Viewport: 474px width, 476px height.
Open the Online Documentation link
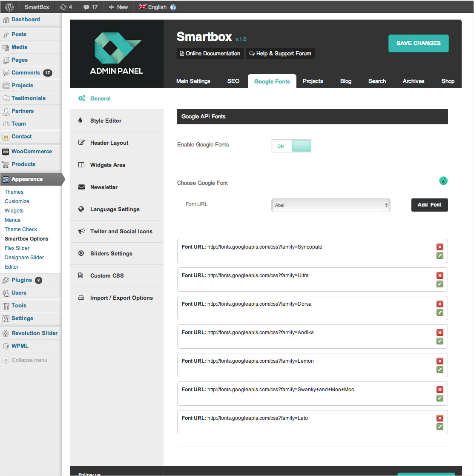[x=210, y=54]
